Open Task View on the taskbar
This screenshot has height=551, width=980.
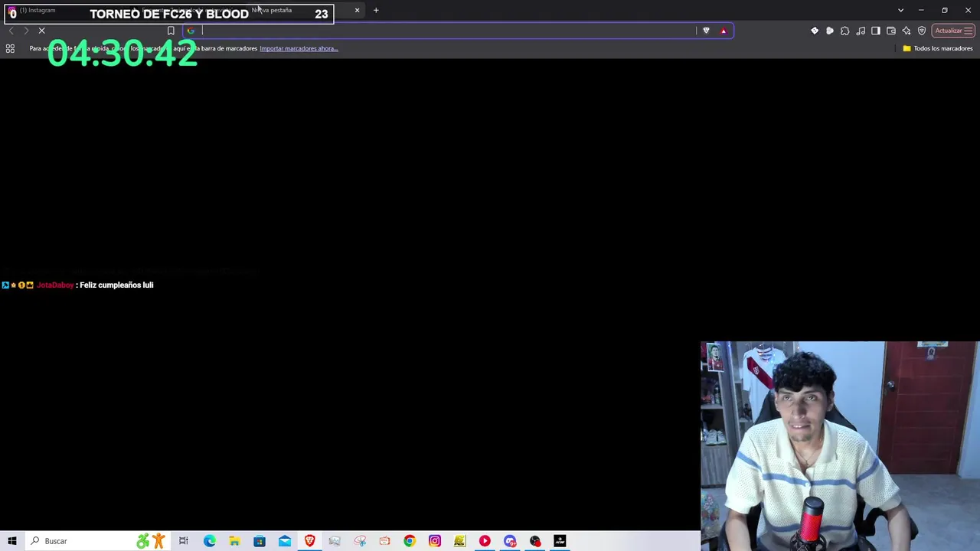184,541
